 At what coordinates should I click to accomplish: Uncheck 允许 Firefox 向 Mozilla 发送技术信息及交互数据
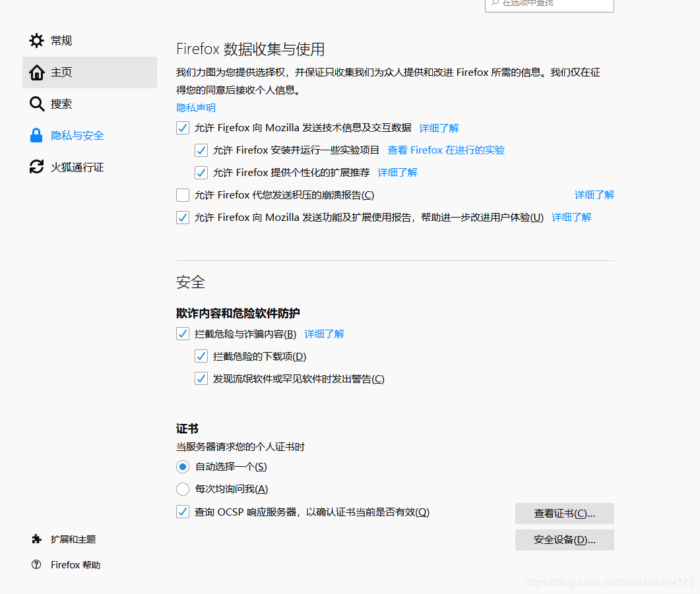coord(183,128)
